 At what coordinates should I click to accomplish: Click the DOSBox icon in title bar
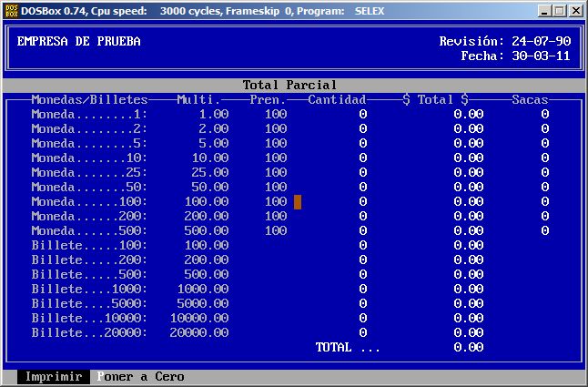click(x=11, y=11)
